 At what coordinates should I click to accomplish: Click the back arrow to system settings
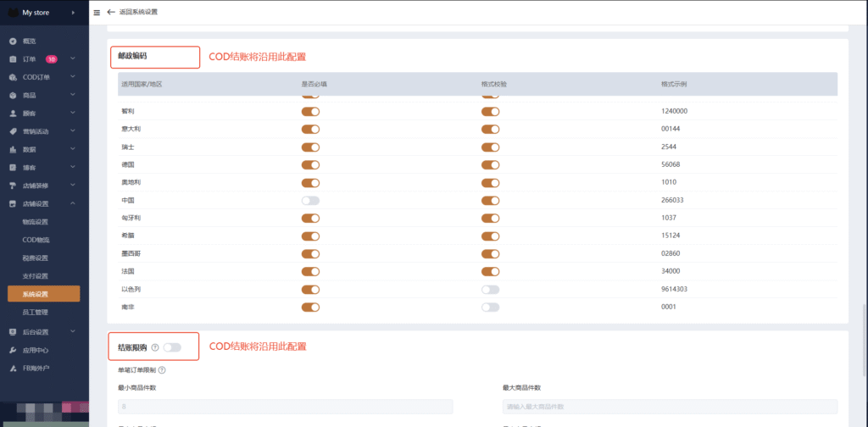[x=110, y=13]
